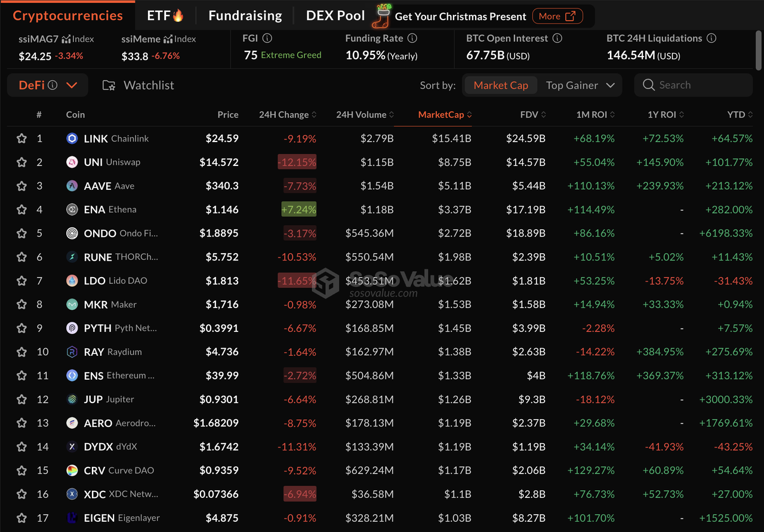764x532 pixels.
Task: Click the Chainlink LINK coin icon
Action: pos(72,139)
